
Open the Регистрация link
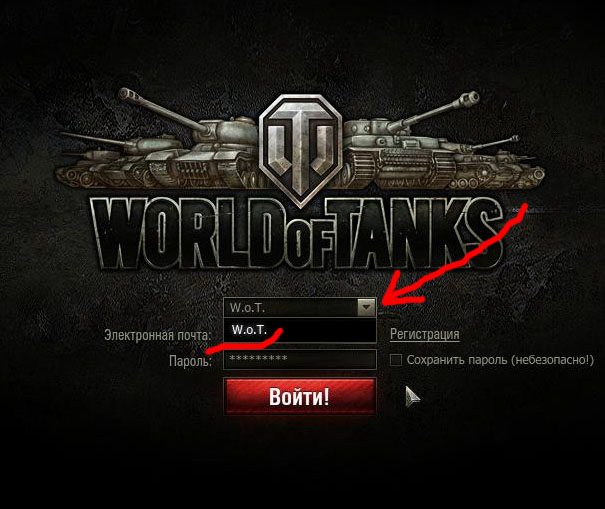pos(424,334)
